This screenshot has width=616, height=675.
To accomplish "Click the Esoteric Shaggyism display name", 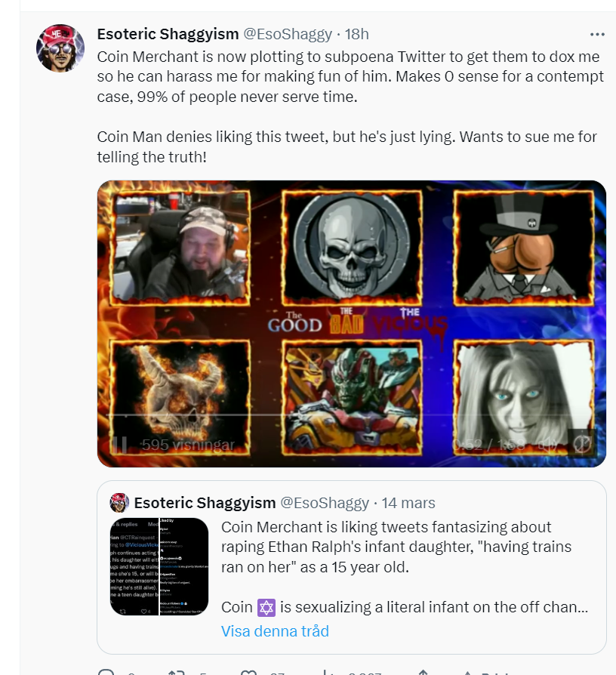I will click(x=168, y=34).
